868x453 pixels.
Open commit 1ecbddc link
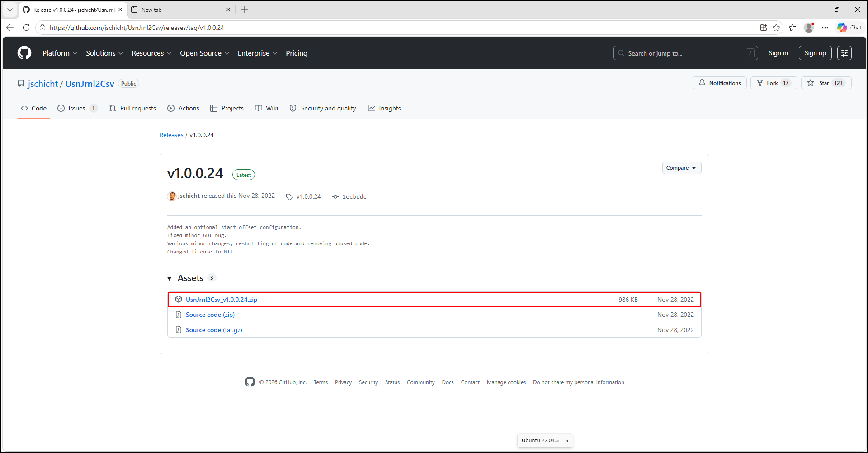point(354,197)
